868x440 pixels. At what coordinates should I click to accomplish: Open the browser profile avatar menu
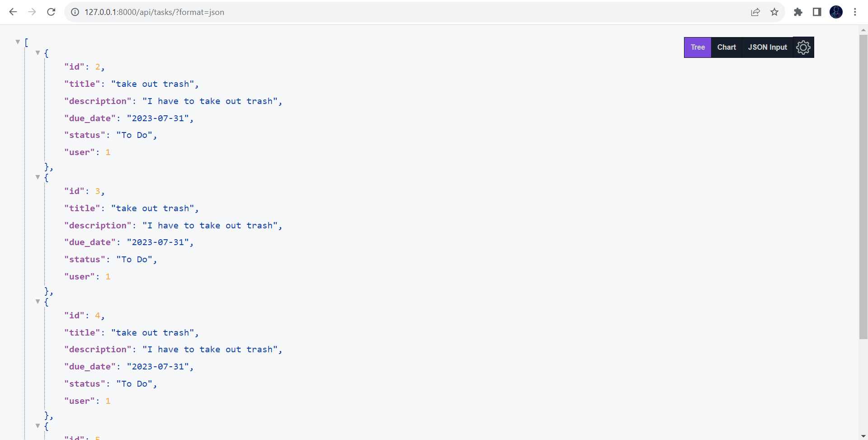pyautogui.click(x=836, y=12)
